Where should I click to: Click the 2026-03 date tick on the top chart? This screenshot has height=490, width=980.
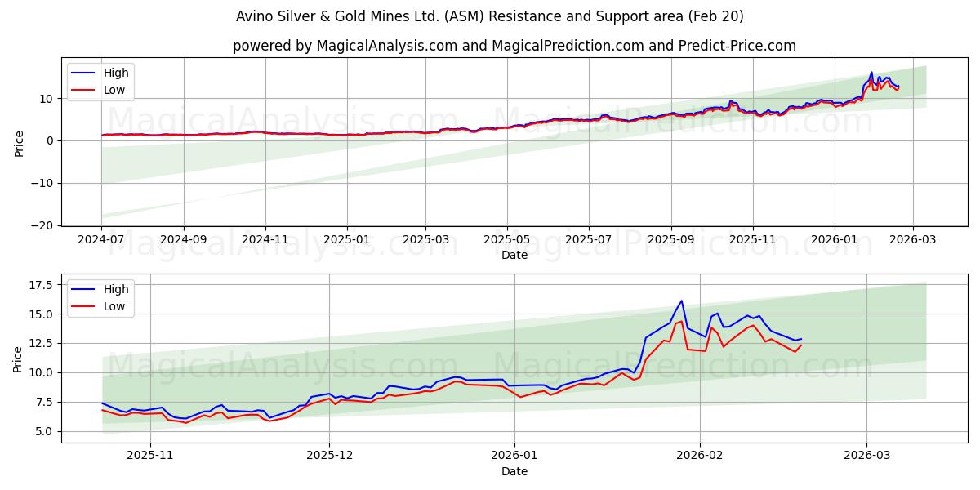912,242
